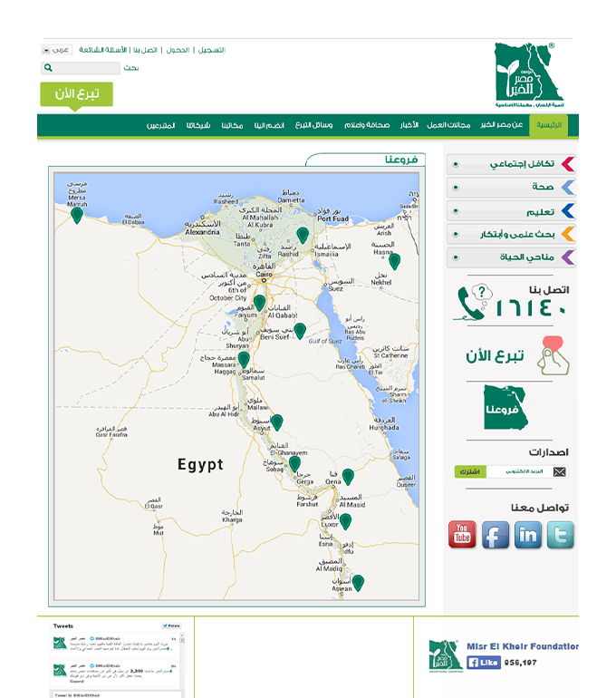Click the hand-with-heart donate icon in sidebar
This screenshot has width=616, height=698.
(553, 355)
